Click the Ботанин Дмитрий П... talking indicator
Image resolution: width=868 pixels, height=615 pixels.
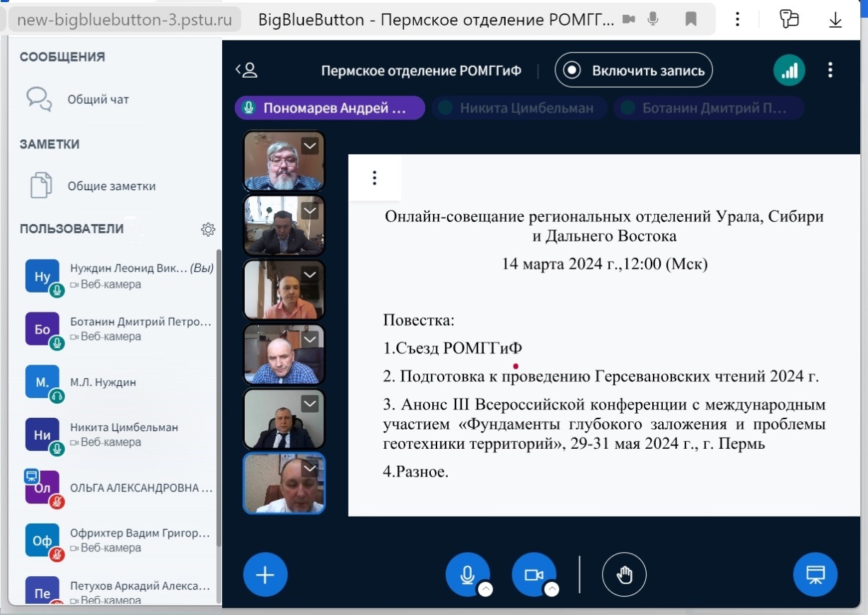[x=709, y=108]
